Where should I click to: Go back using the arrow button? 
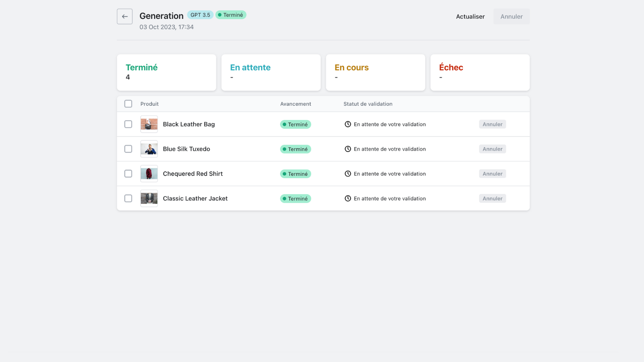tap(125, 16)
